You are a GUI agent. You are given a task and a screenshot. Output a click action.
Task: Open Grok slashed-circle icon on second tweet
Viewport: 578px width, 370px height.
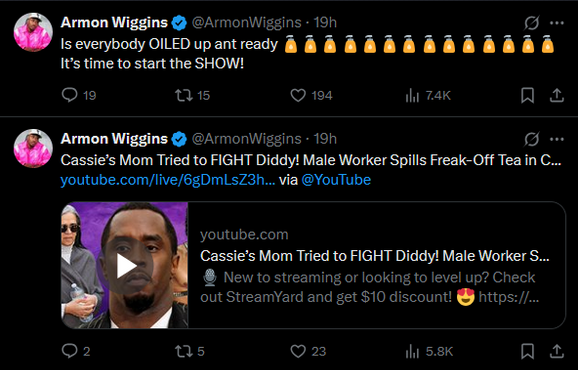click(532, 139)
